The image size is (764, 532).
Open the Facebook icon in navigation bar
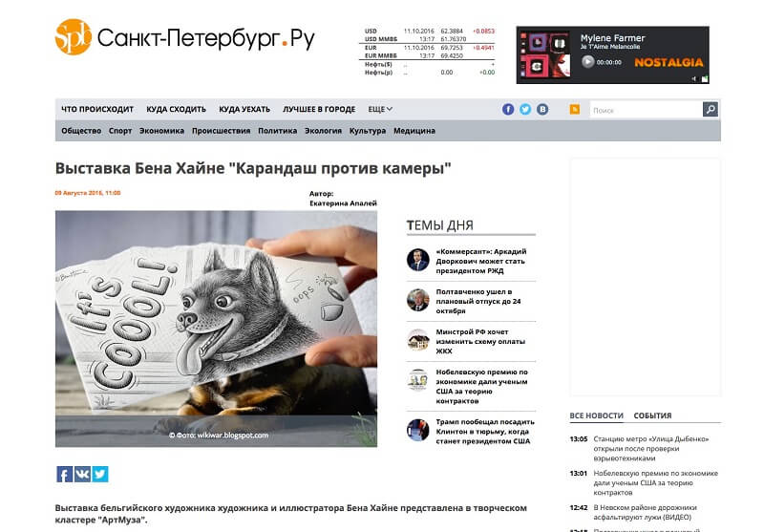coord(508,109)
